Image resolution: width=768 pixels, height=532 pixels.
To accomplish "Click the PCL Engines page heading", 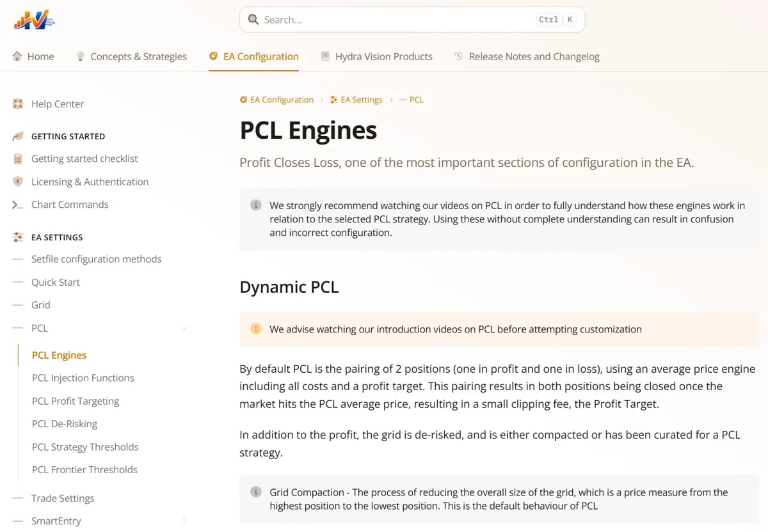I will pyautogui.click(x=308, y=130).
